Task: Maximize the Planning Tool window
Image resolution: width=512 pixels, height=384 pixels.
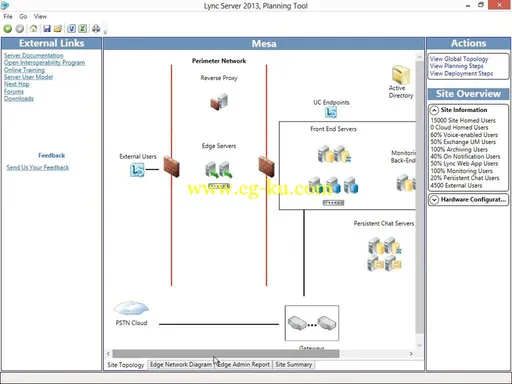Action: 481,5
